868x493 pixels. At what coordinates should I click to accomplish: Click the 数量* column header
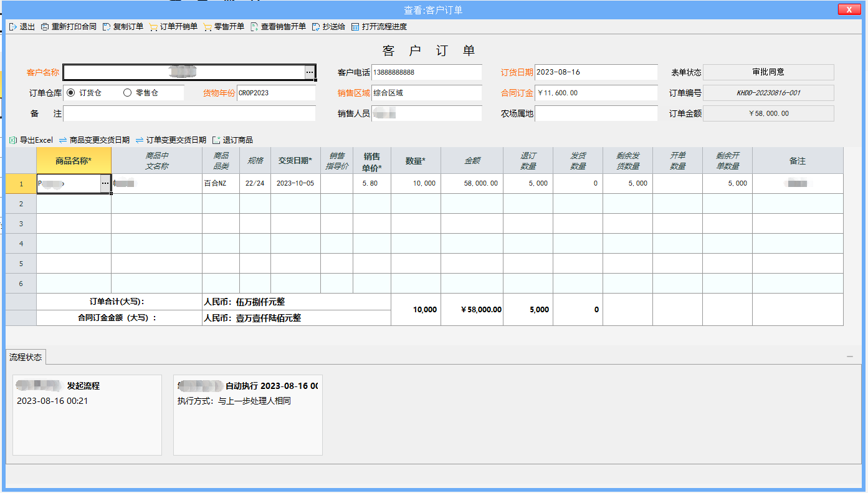click(416, 161)
